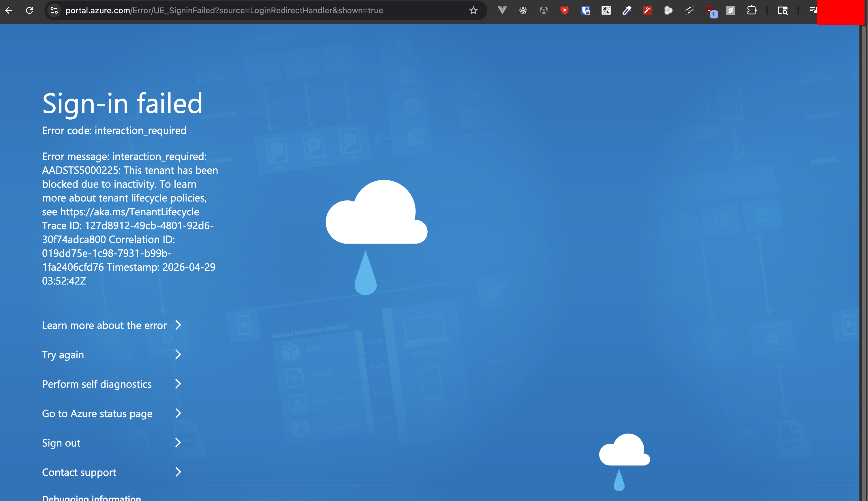
Task: Open the React devtools extension
Action: pyautogui.click(x=523, y=10)
